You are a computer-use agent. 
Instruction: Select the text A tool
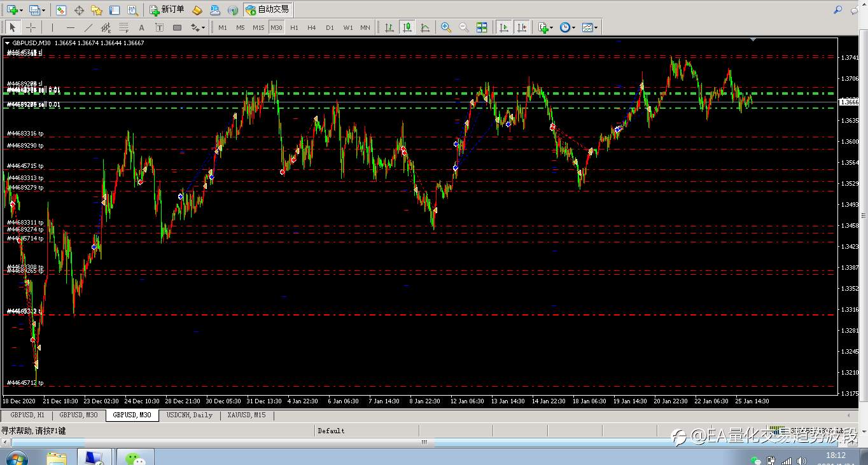tap(141, 27)
